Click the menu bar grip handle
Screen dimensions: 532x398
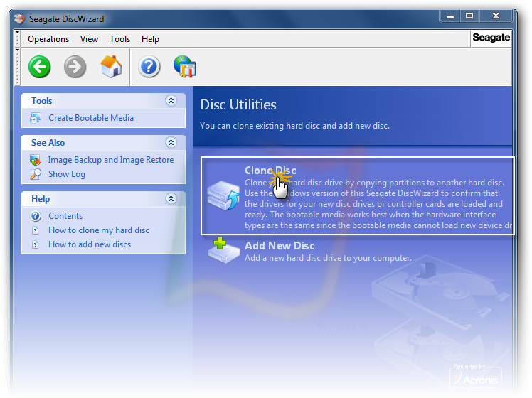(17, 38)
